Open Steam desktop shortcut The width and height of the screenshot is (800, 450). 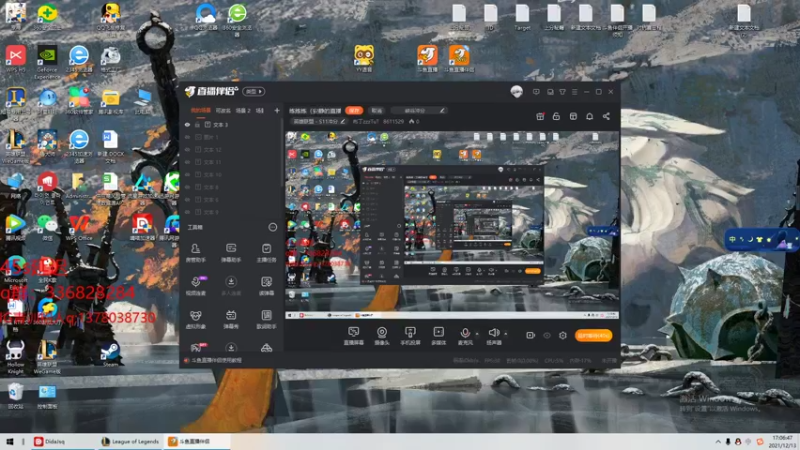click(x=110, y=355)
